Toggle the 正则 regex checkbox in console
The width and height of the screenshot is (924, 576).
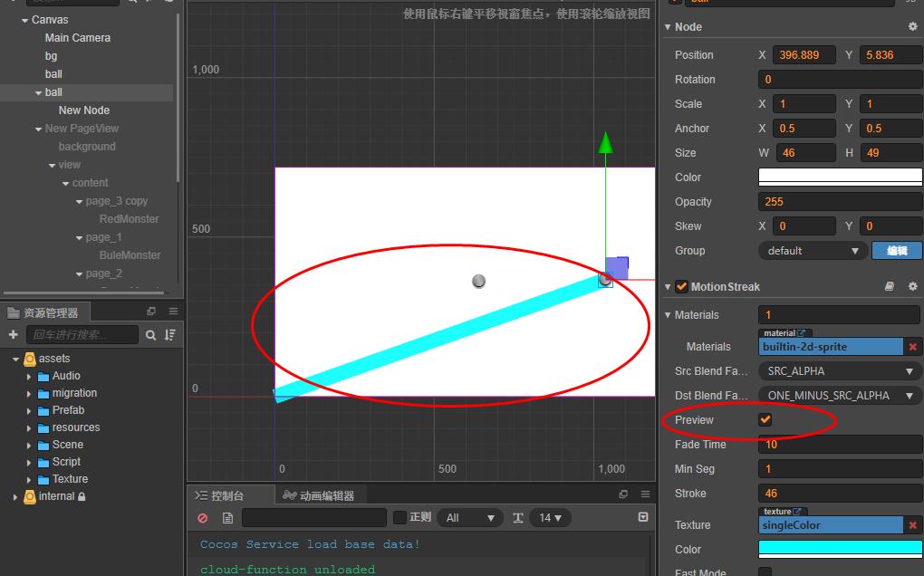pos(399,517)
